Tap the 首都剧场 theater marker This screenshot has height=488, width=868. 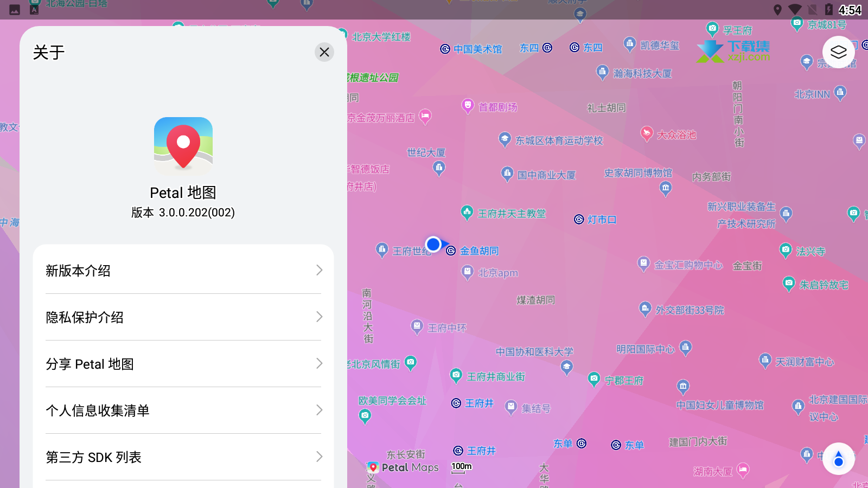pyautogui.click(x=468, y=106)
